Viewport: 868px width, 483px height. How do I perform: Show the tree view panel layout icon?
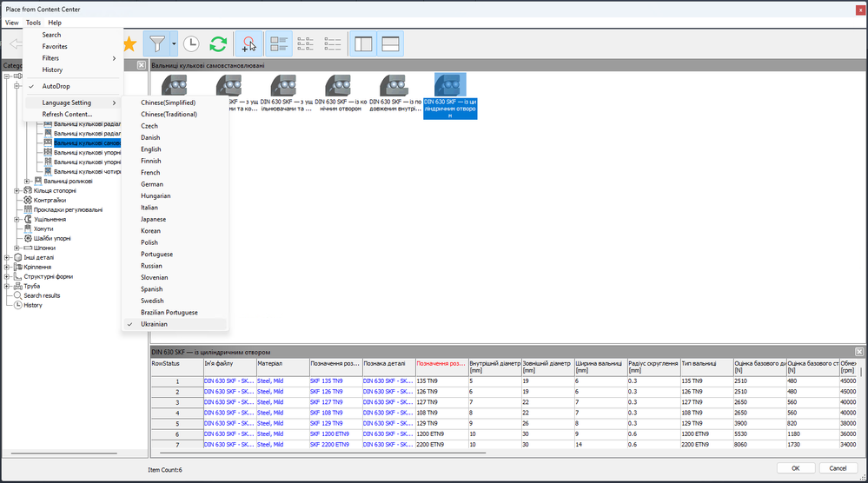click(x=363, y=43)
